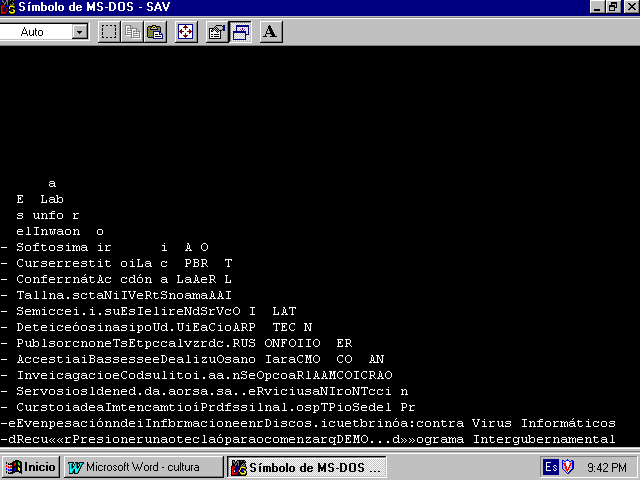Image resolution: width=640 pixels, height=480 pixels.
Task: Click the line starting with 'Tallna.scta'
Action: pyautogui.click(x=116, y=295)
